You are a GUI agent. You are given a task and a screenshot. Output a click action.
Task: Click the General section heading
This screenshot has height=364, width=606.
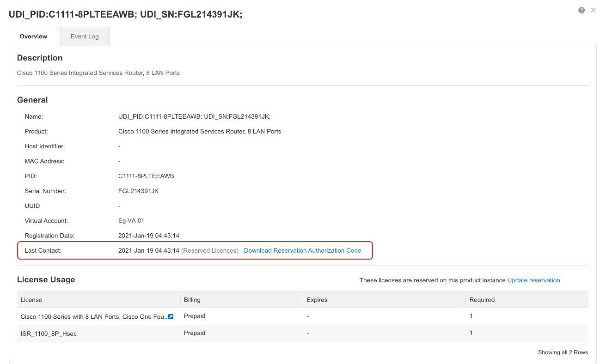32,100
